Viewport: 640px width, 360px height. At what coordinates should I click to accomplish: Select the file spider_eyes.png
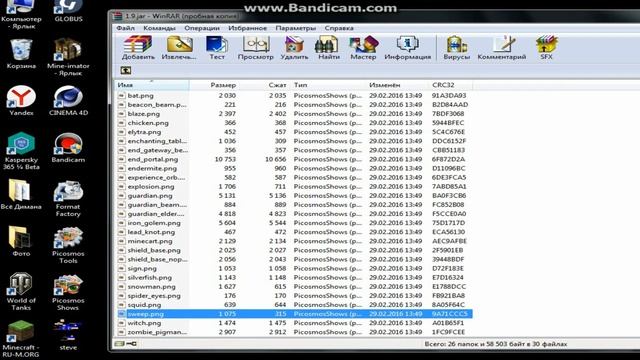pos(154,296)
